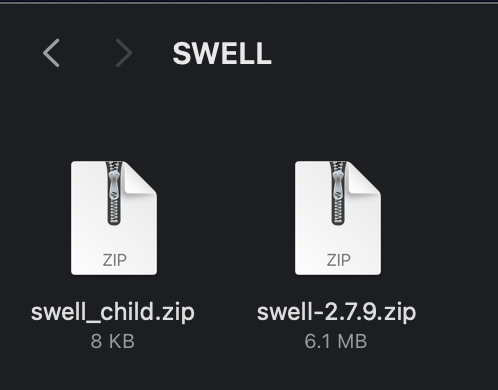This screenshot has height=390, width=498.
Task: Click the folded page corner of swell_child icon
Action: 139,177
